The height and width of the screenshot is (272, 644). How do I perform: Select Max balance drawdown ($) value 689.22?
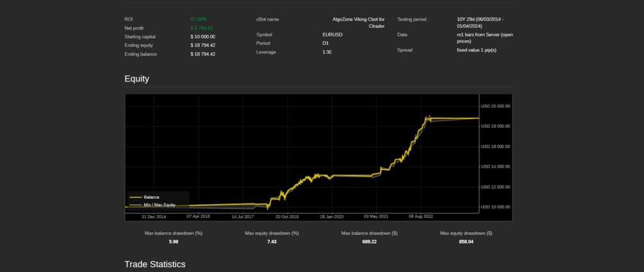click(369, 242)
